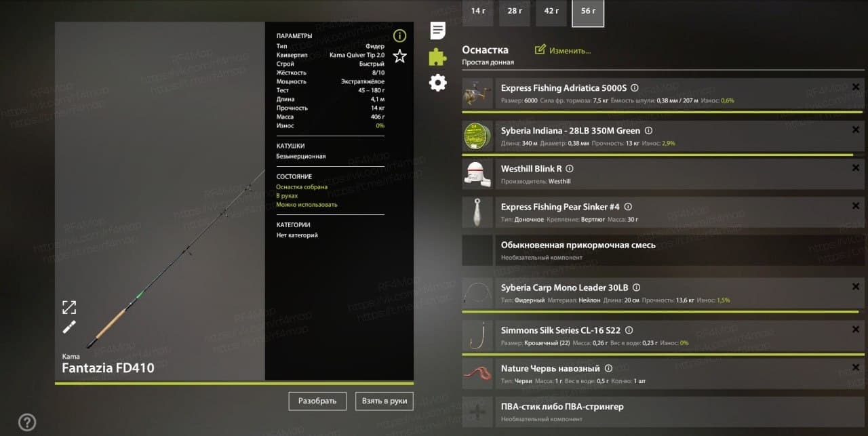Remove the Червь навозный bait
Screen dimensions: 868x436
pyautogui.click(x=856, y=368)
